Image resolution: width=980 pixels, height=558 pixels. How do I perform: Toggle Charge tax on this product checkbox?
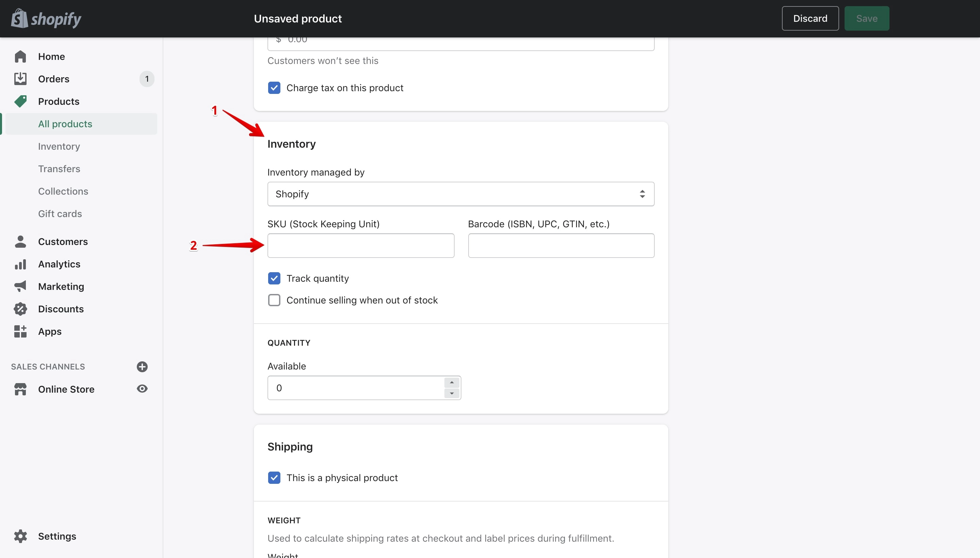click(274, 87)
